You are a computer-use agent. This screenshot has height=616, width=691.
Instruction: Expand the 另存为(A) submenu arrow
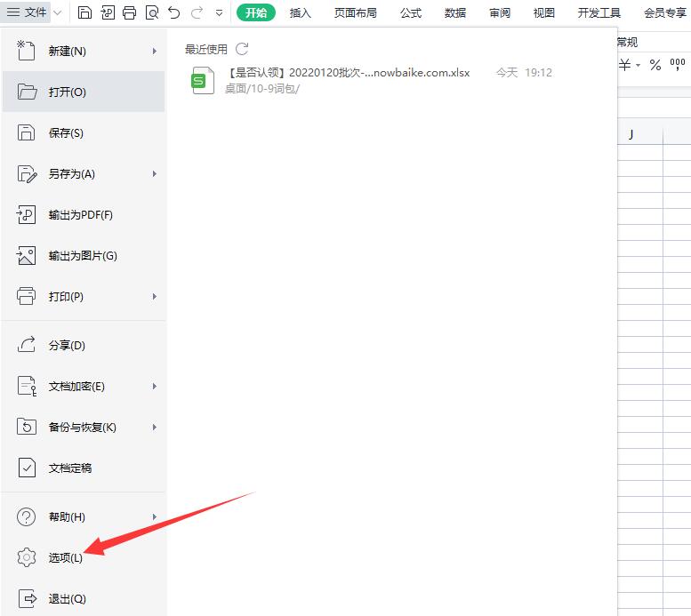click(154, 173)
